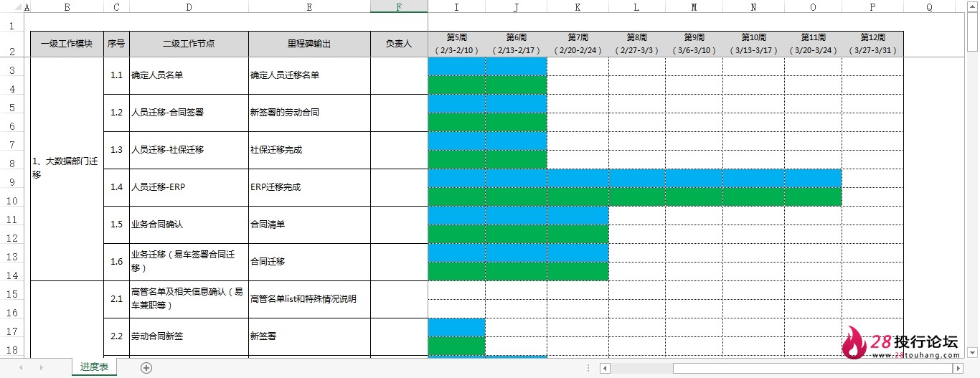Click the 第7周 (2/20-2/24) header
The height and width of the screenshot is (378, 980).
(x=578, y=44)
